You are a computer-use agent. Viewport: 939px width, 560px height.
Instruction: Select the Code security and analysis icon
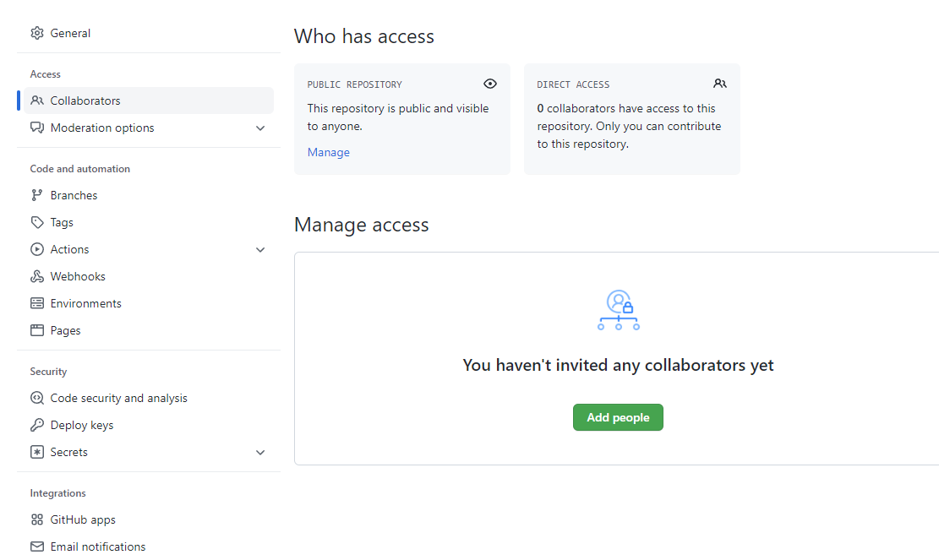(37, 398)
